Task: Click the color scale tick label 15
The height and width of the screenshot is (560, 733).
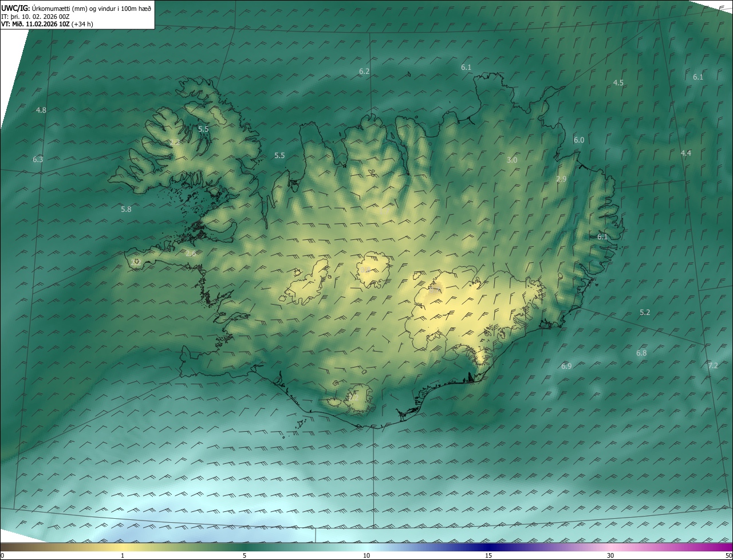Action: point(488,555)
